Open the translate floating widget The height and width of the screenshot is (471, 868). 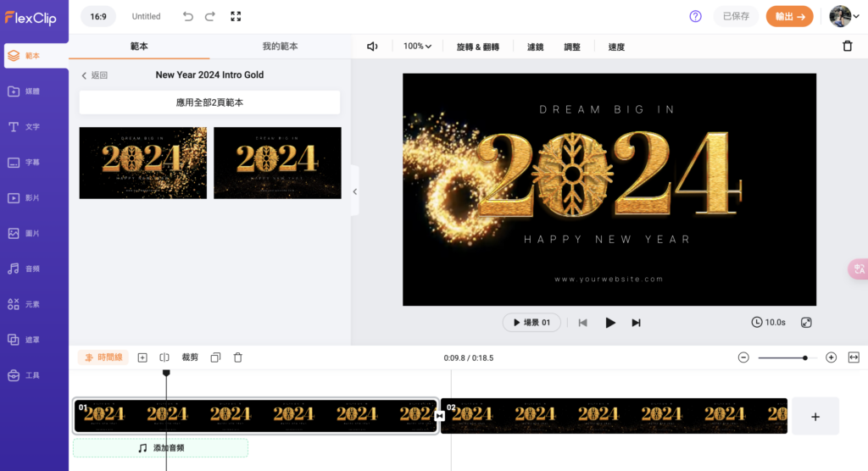(x=859, y=269)
